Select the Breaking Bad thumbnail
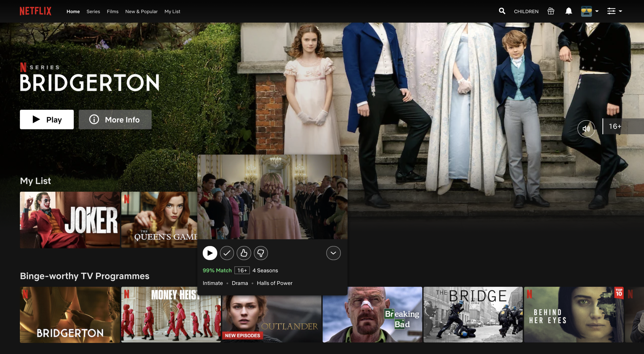 [372, 315]
